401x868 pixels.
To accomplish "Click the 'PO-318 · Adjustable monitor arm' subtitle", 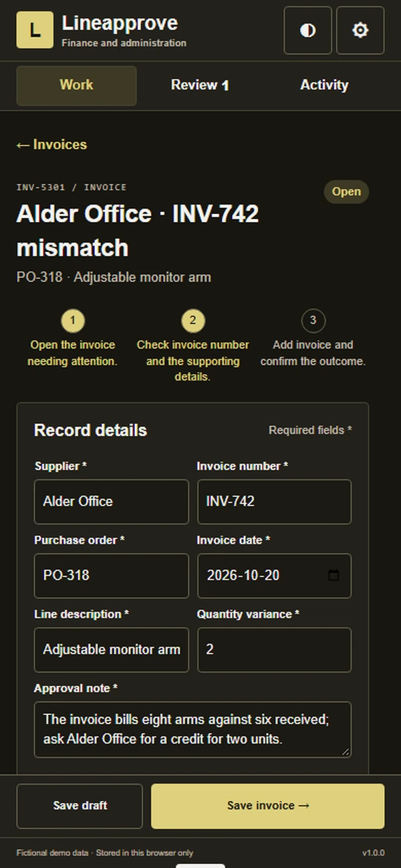I will 114,277.
